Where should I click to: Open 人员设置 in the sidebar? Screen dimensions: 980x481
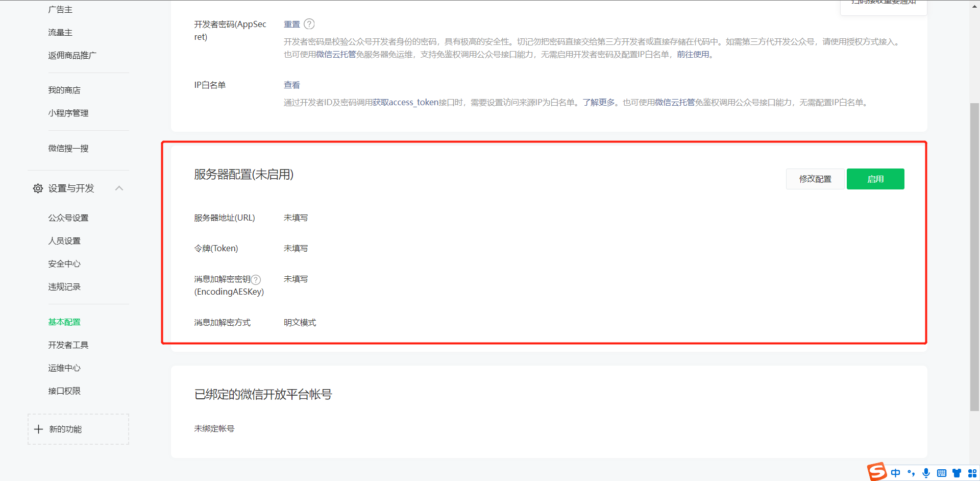[x=64, y=241]
